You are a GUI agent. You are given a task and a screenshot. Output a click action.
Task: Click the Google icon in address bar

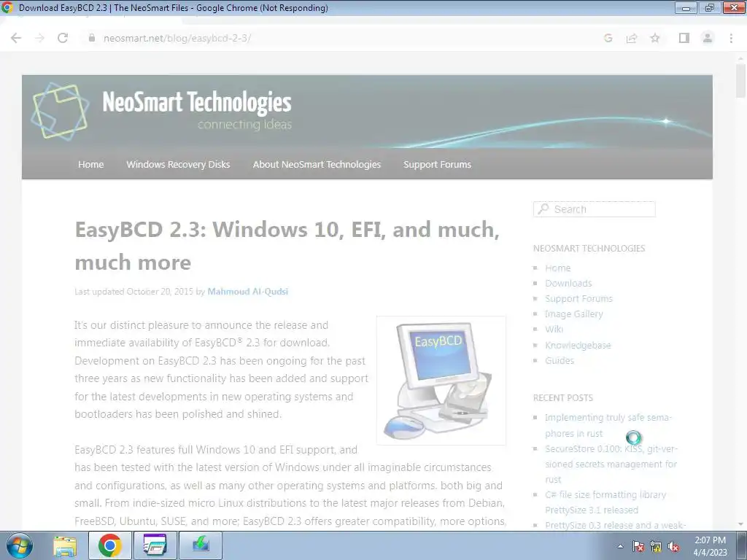click(608, 38)
